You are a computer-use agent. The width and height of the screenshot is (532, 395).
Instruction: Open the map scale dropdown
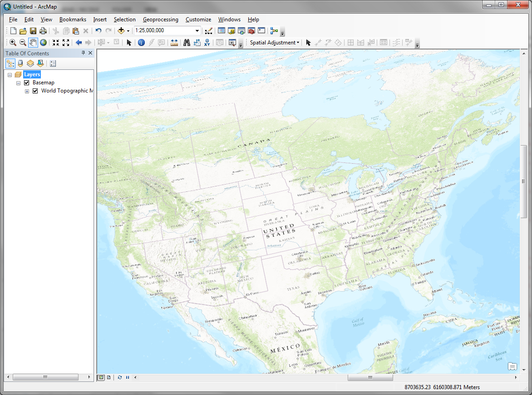[197, 30]
